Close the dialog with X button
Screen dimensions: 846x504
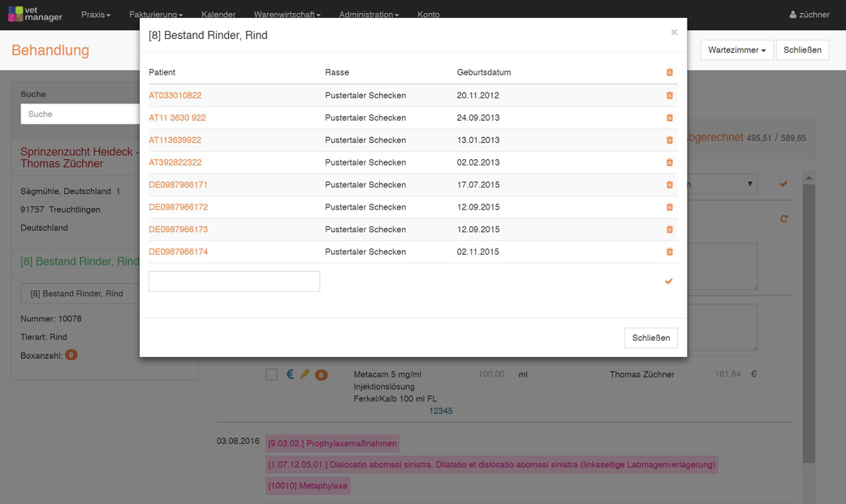tap(673, 32)
